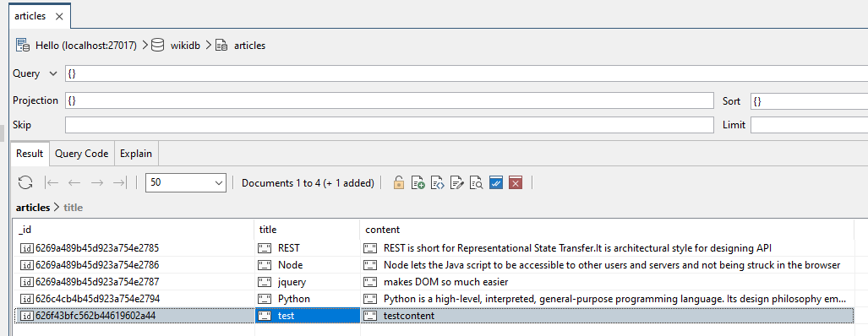Select content cell about Python high-level language
This screenshot has height=336, width=868.
607,299
